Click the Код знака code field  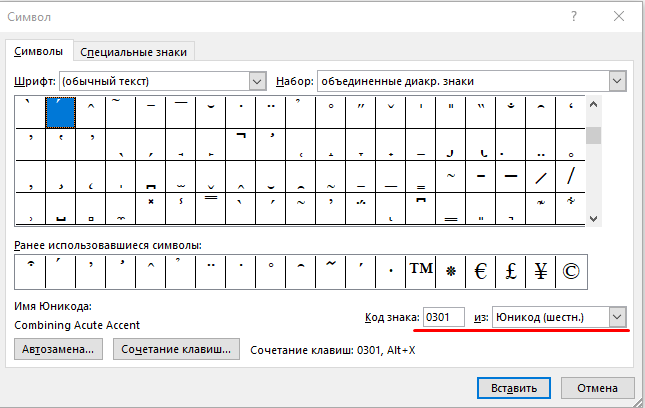(x=444, y=317)
